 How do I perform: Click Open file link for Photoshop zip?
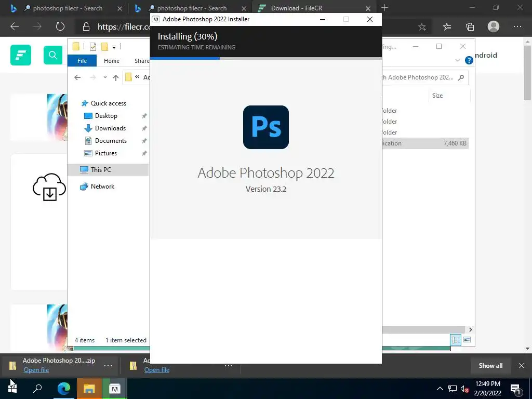(x=36, y=370)
